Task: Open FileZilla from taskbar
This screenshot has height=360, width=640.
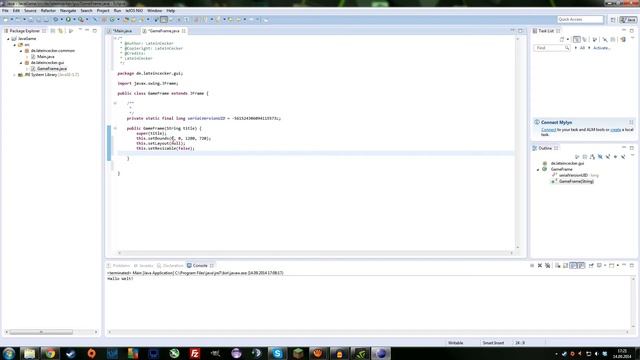Action: coord(195,353)
